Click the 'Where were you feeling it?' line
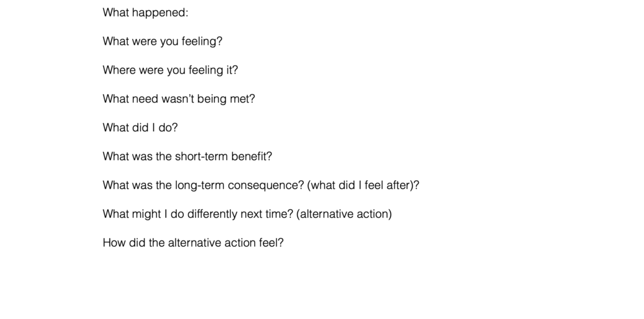The image size is (644, 319). coord(170,70)
